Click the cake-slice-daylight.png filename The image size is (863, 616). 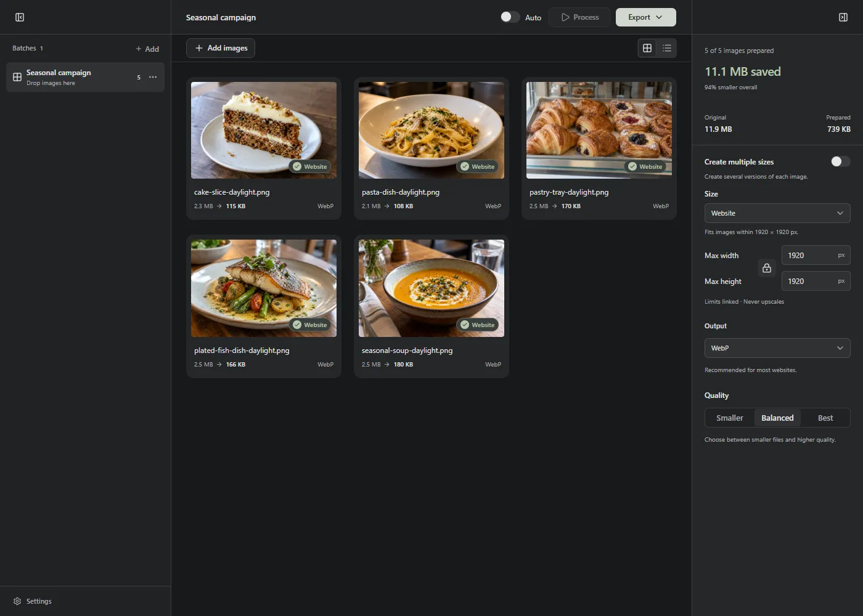pos(232,192)
